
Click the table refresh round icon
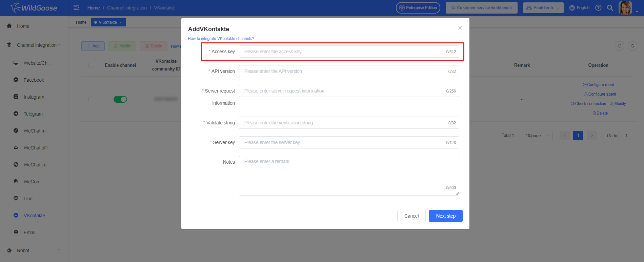point(632,46)
